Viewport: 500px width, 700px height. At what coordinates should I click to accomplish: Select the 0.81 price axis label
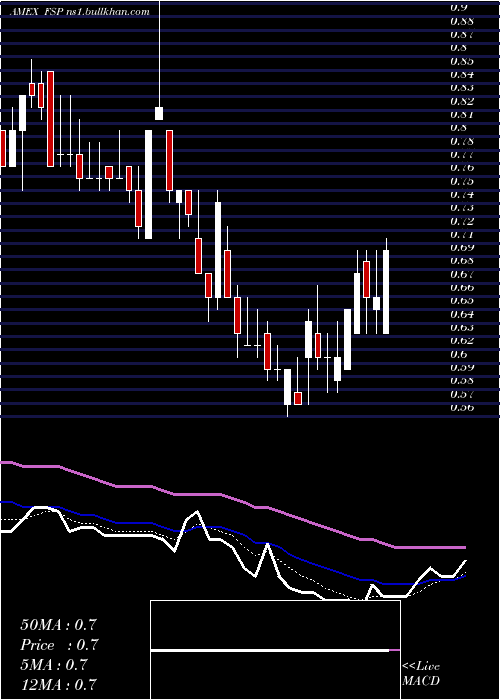tap(462, 114)
